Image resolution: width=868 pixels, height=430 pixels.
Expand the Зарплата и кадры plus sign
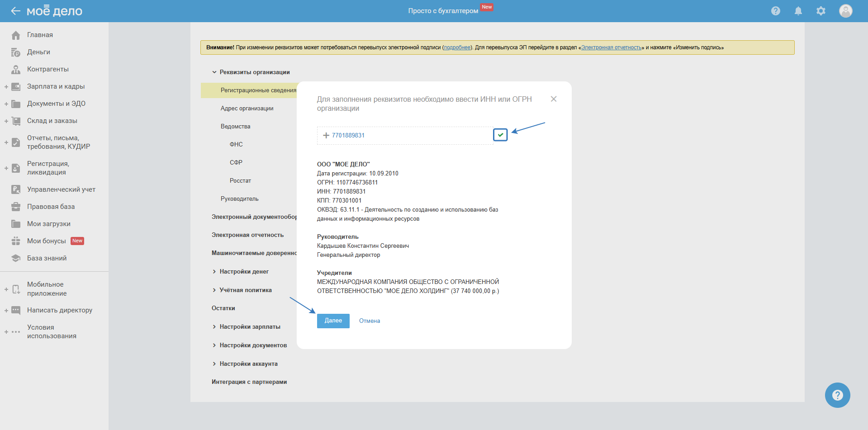pos(6,86)
